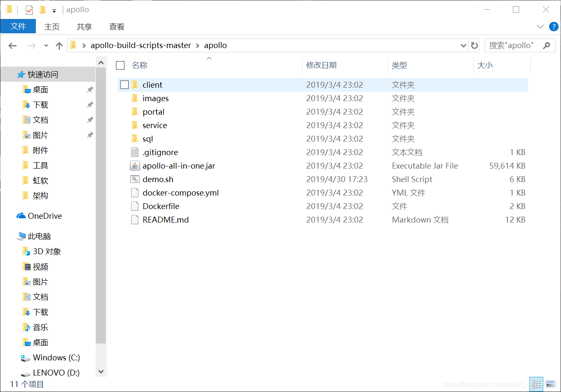Open the address bar history dropdown

[x=463, y=46]
